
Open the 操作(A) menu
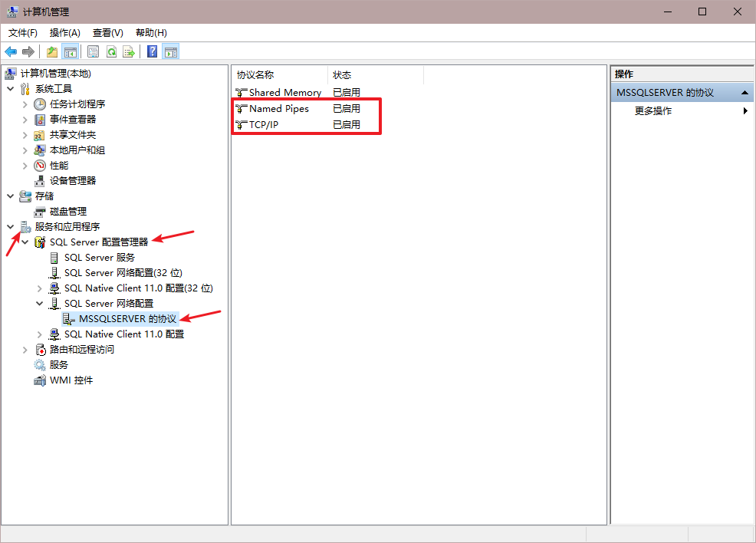click(x=64, y=33)
